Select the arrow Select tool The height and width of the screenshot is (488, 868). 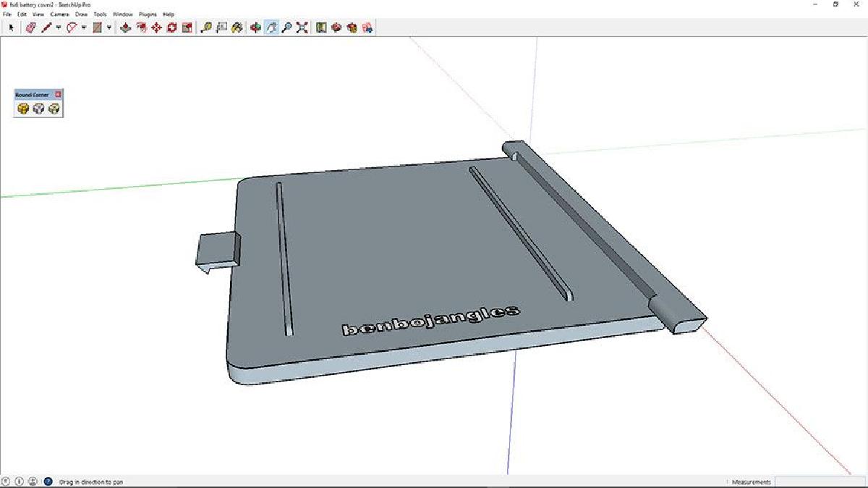pyautogui.click(x=12, y=28)
